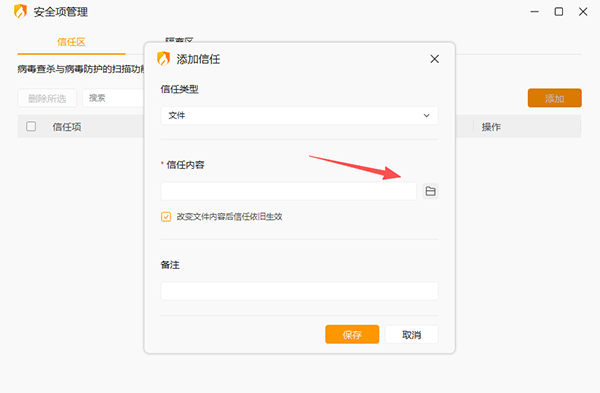The width and height of the screenshot is (600, 393).
Task: Close the 添加信任 dialog with the X
Action: click(x=434, y=59)
